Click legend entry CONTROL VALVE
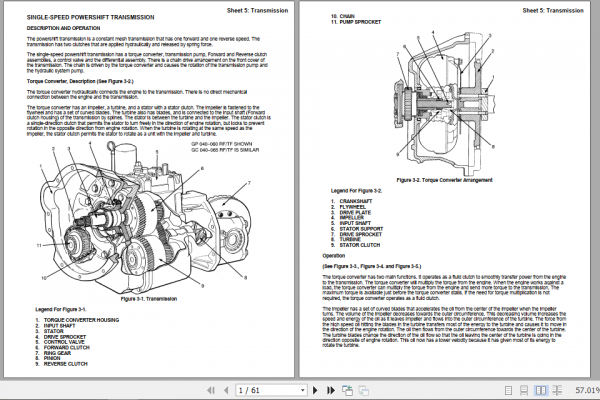Screen dimensions: 600x400 (64, 342)
